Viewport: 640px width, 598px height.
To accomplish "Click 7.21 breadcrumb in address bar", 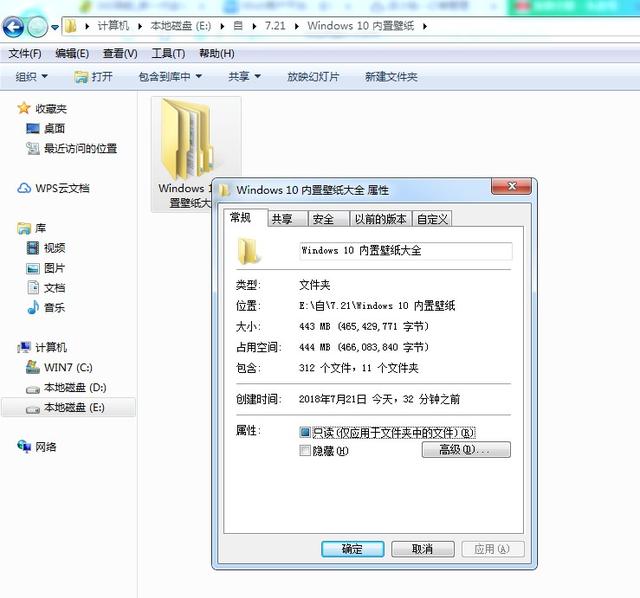I will pyautogui.click(x=275, y=26).
